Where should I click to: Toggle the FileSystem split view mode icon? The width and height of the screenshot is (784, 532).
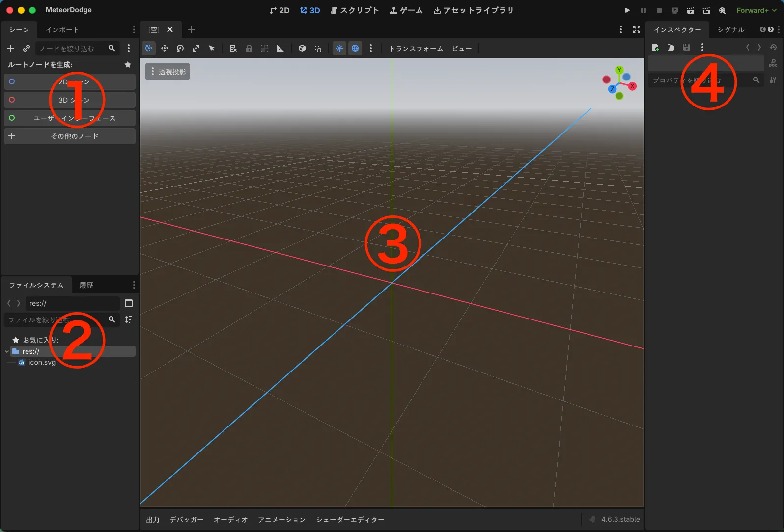(x=129, y=303)
